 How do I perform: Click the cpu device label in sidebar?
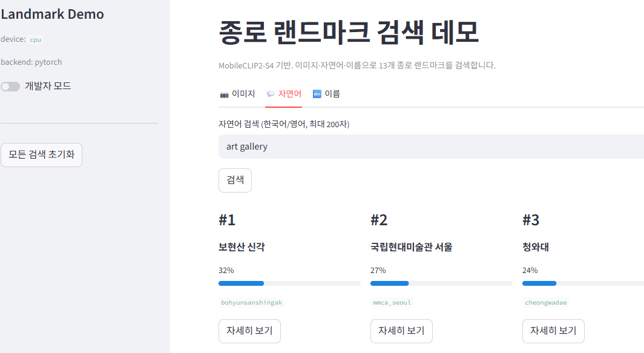35,40
